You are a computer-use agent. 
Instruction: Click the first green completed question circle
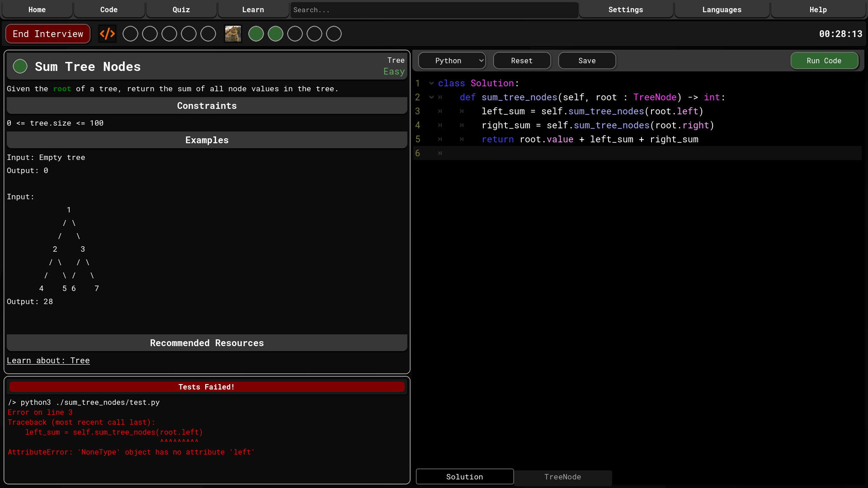coord(256,33)
